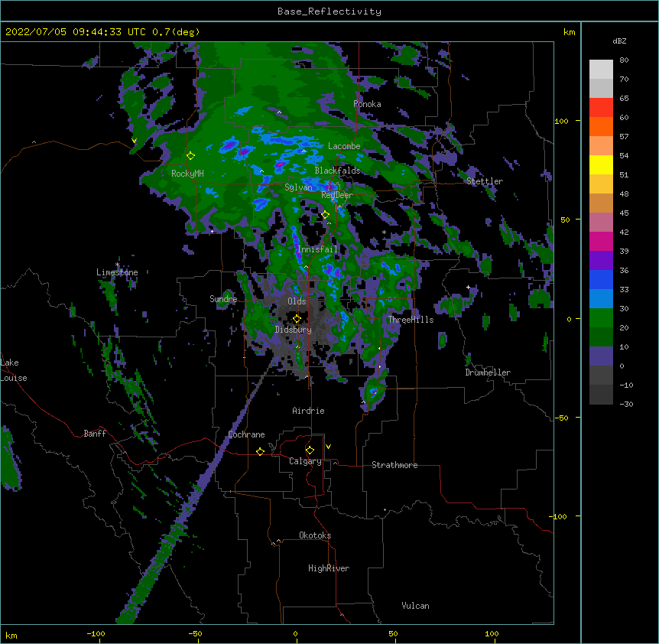Select the pink 42-45 dBZ legend swatch
The image size is (659, 644).
click(601, 223)
